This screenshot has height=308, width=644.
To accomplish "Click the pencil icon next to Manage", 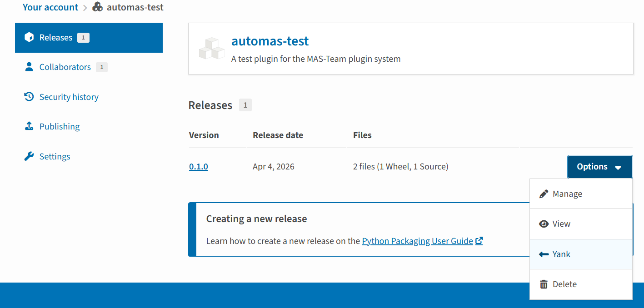I will (544, 194).
